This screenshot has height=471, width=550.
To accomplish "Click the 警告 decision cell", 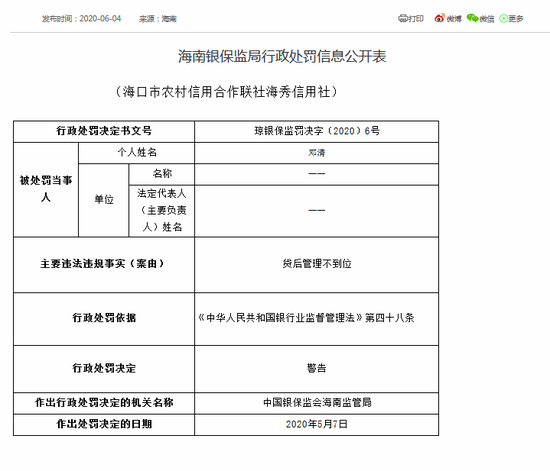I will [317, 369].
